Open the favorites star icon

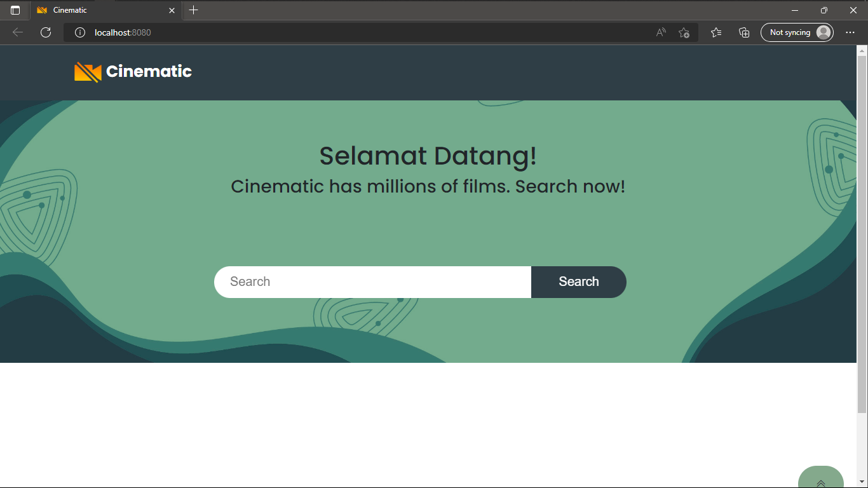715,32
